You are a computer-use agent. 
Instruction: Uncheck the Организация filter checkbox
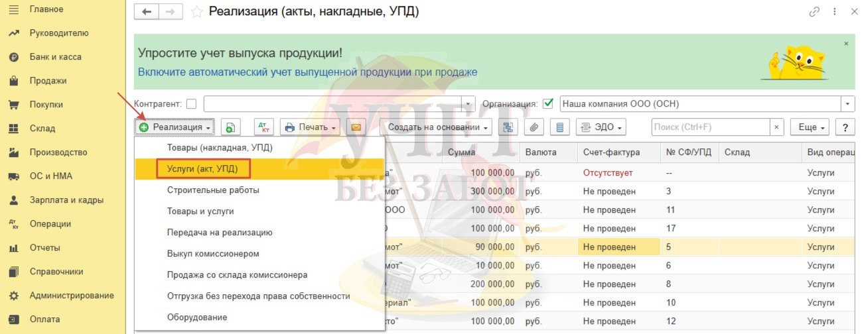548,104
